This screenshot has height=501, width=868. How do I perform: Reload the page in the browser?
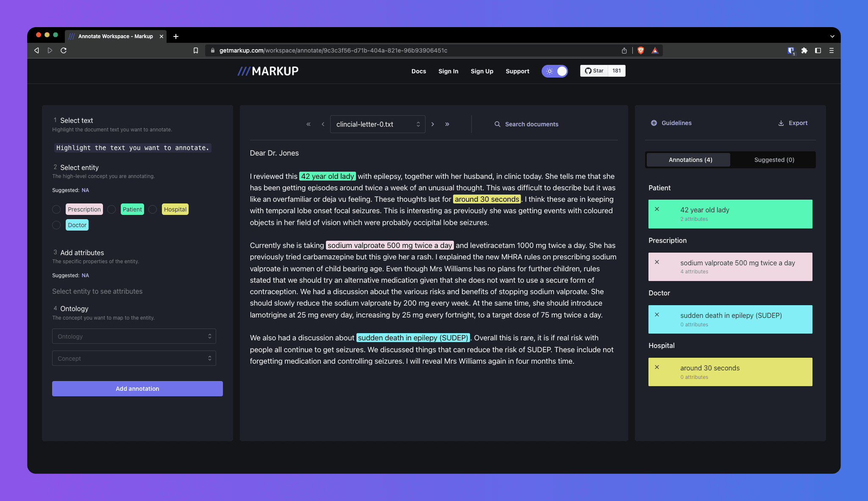click(x=64, y=50)
